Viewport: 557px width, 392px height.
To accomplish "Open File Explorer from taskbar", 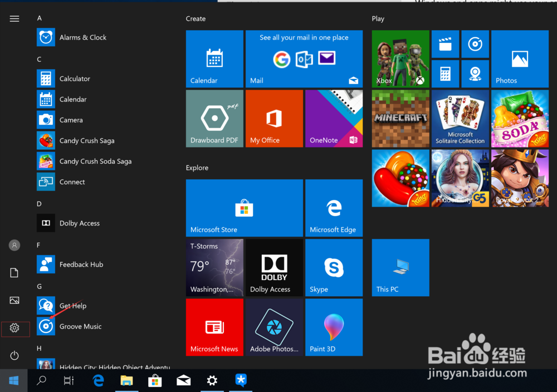I will (126, 381).
